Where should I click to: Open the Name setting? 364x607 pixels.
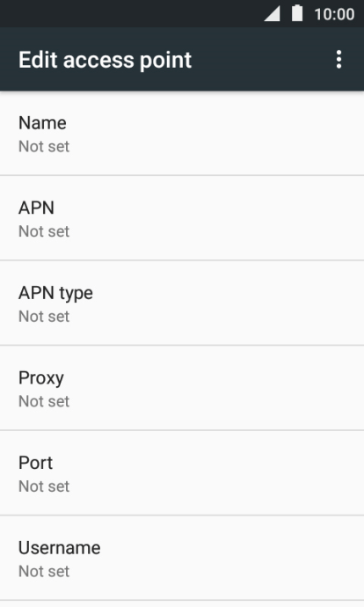182,134
